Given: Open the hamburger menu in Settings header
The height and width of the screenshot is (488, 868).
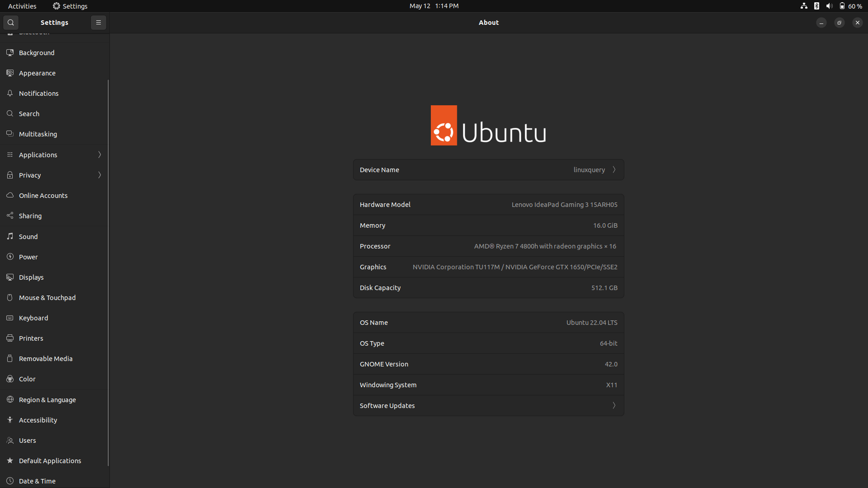Looking at the screenshot, I should click(98, 23).
